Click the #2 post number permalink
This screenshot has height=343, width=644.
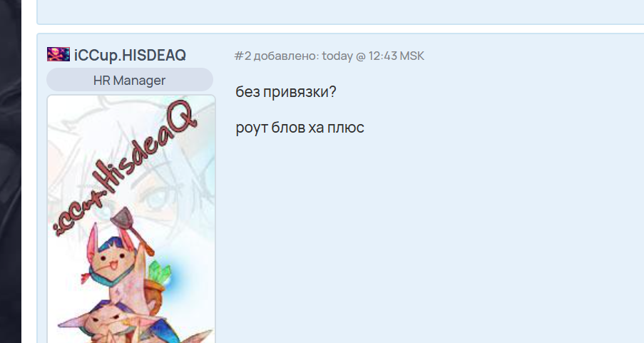click(242, 56)
